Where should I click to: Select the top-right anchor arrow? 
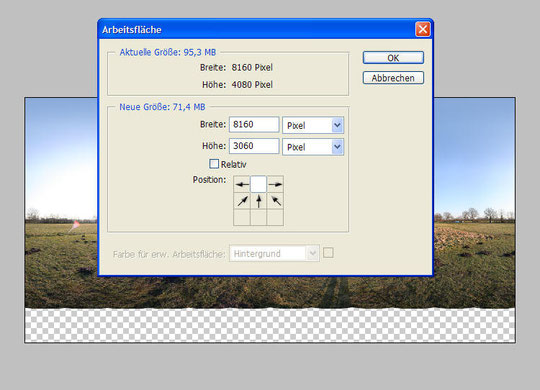pos(275,184)
